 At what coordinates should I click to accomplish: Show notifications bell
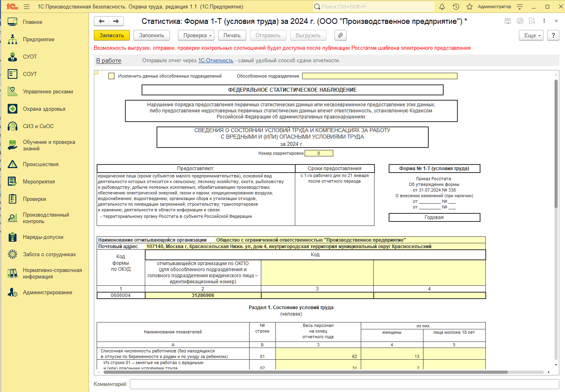(x=442, y=7)
